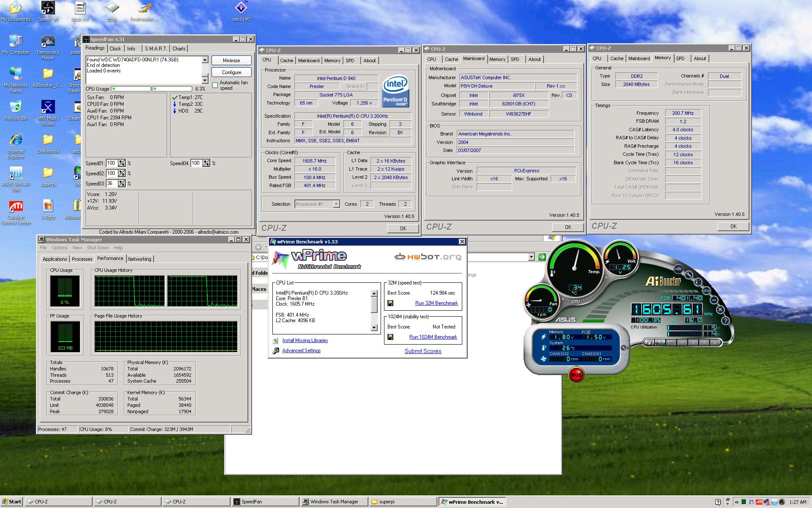Image resolution: width=812 pixels, height=508 pixels.
Task: Toggle Automatic fan speed checkbox
Action: [215, 86]
